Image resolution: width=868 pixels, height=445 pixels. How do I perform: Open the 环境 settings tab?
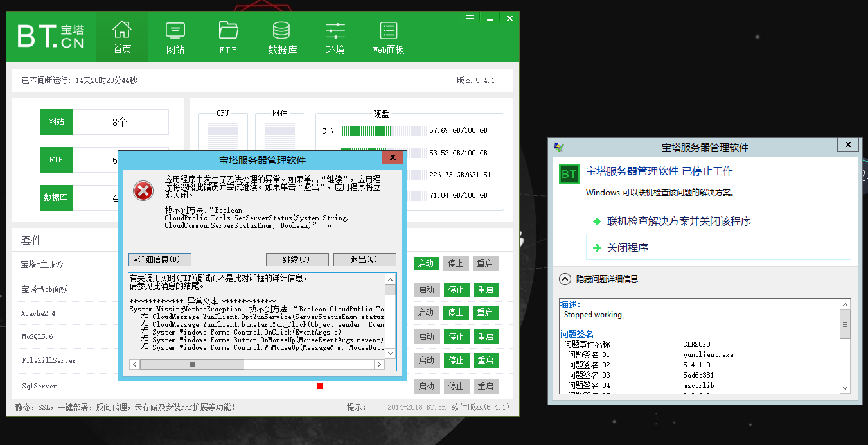click(335, 37)
